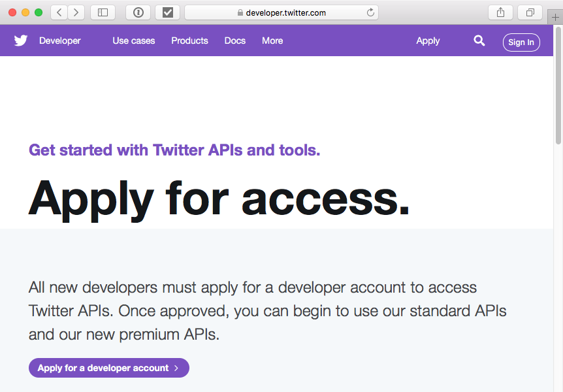Open a new tab with plus button

[555, 17]
